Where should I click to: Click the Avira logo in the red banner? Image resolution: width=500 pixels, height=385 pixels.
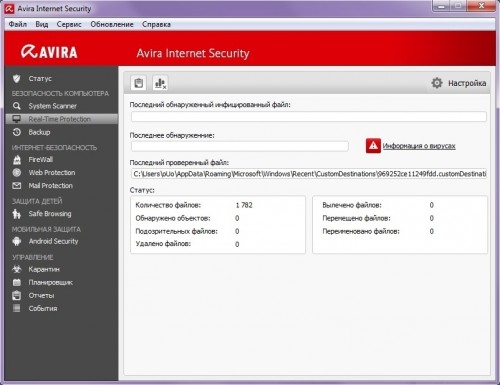(x=49, y=52)
